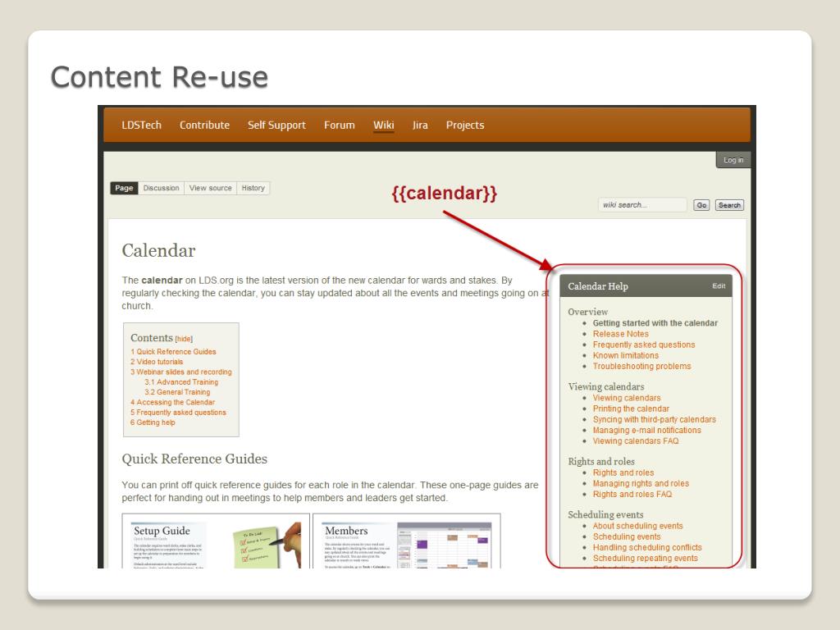Focus the wiki search input field
840x630 pixels.
coord(642,204)
